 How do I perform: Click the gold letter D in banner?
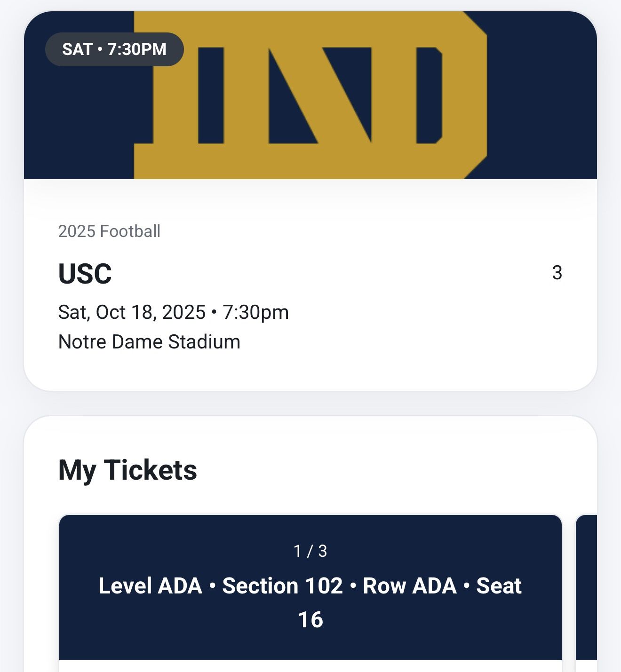click(x=452, y=94)
